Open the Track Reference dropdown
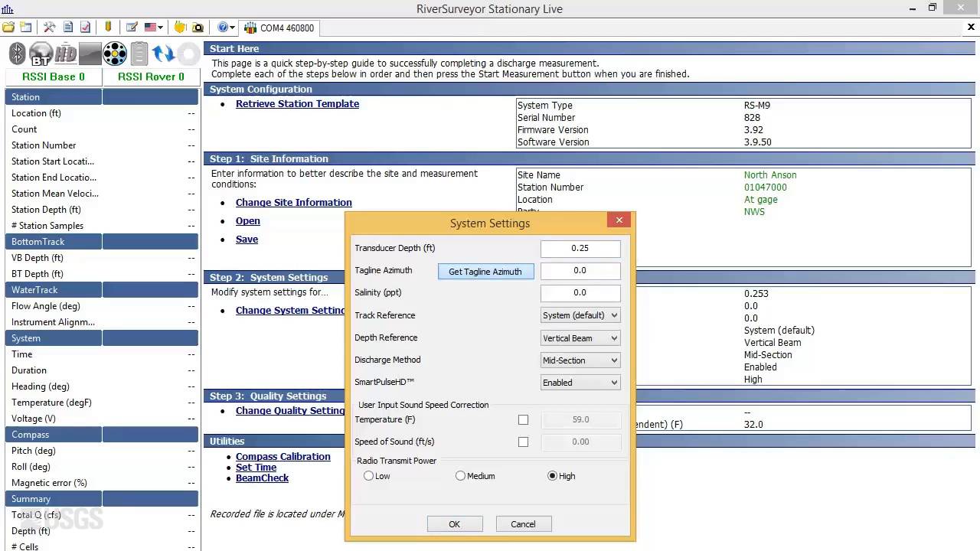This screenshot has width=980, height=551. [x=580, y=315]
